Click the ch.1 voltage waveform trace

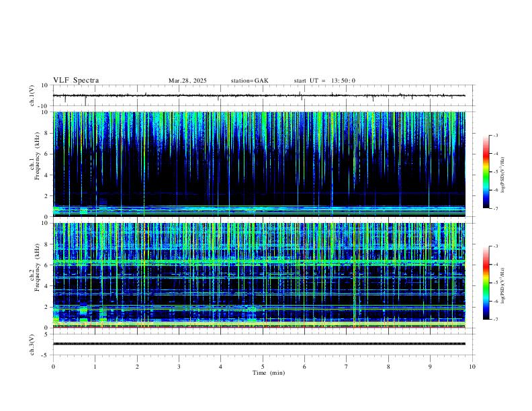coord(259,95)
